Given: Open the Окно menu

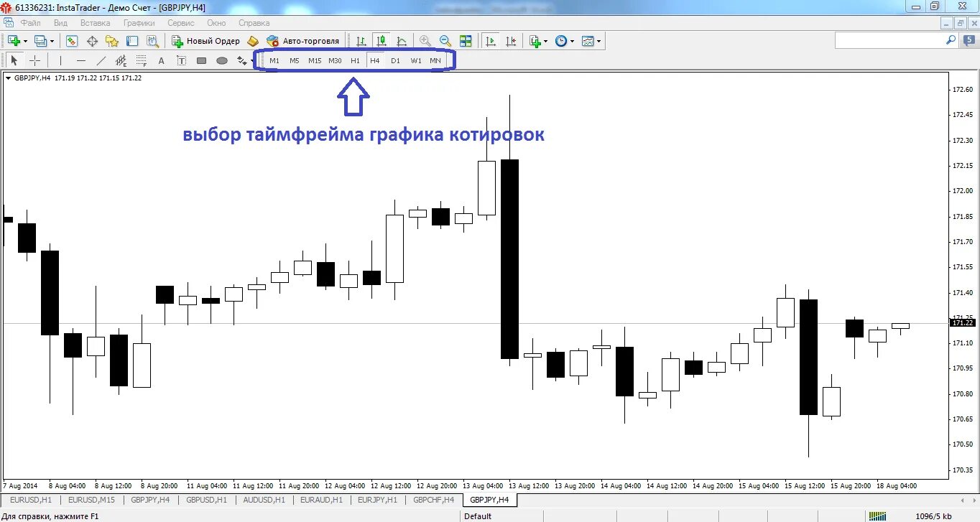Looking at the screenshot, I should (217, 23).
